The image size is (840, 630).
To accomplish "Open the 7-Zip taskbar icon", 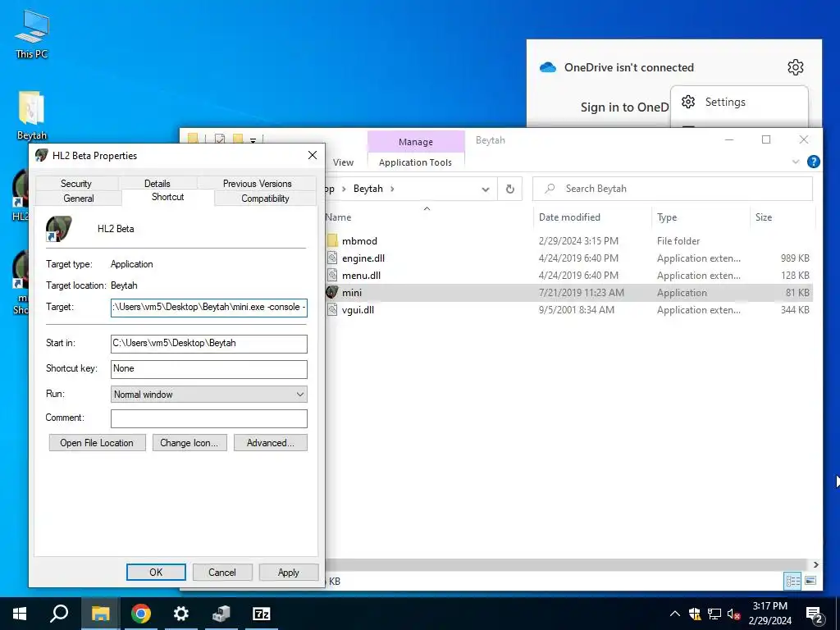I will tap(262, 614).
